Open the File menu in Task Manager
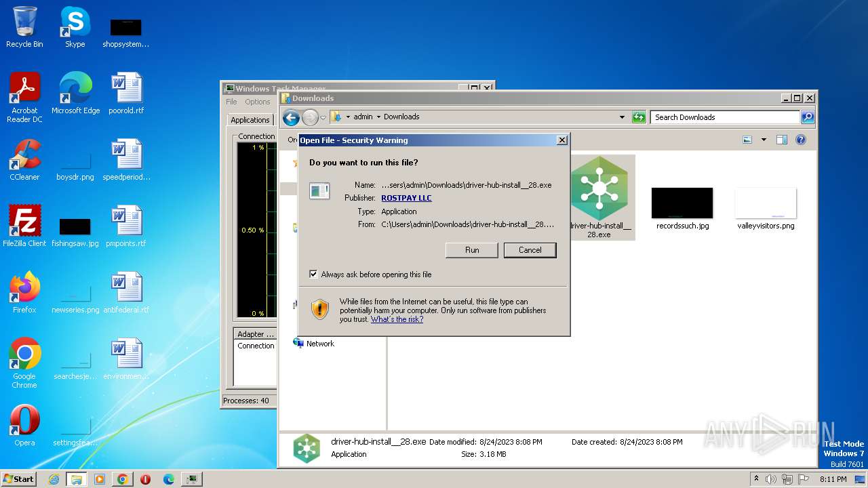This screenshot has width=868, height=488. [x=231, y=102]
